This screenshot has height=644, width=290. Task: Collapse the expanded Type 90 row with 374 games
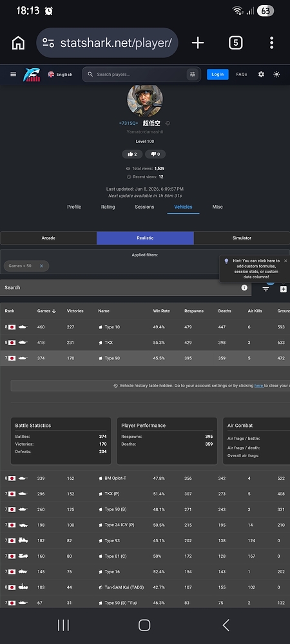145,358
